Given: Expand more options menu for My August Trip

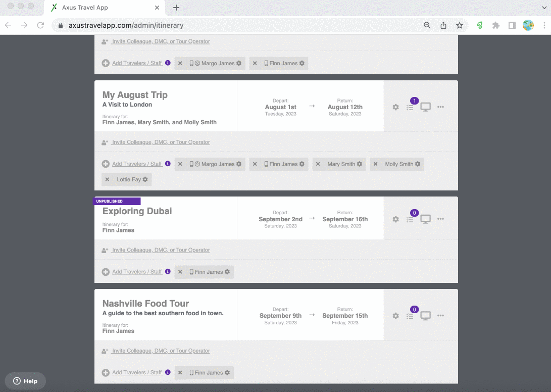Looking at the screenshot, I should click(440, 107).
